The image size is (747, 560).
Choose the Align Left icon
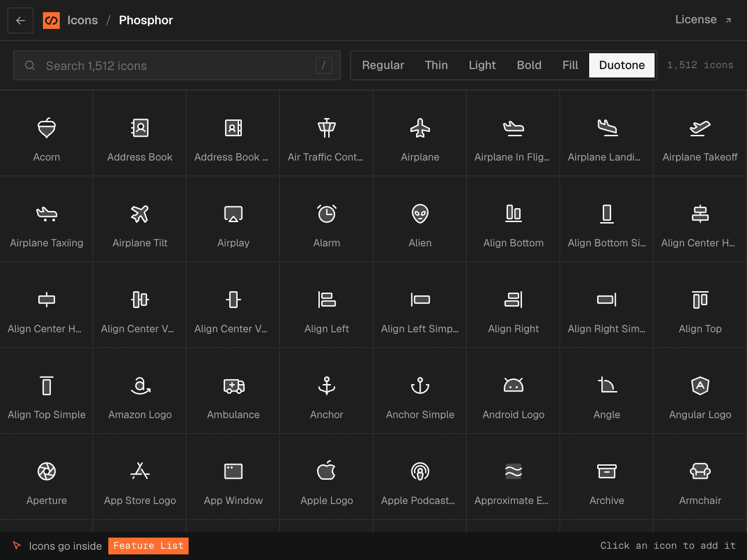click(327, 305)
